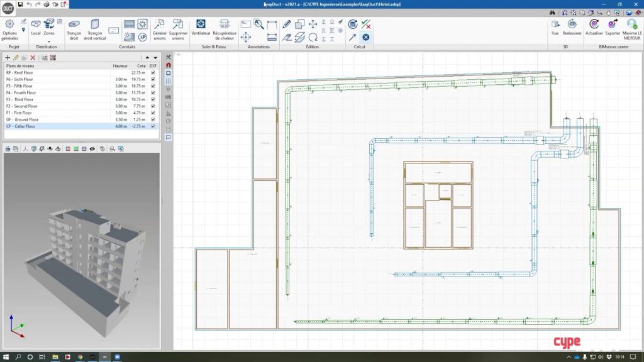The height and width of the screenshot is (362, 644).
Task: Delete level with the red X button
Action: [x=33, y=58]
